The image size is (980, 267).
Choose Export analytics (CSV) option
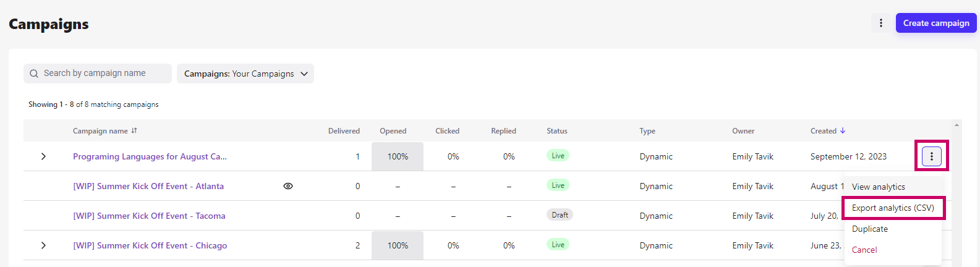(892, 208)
